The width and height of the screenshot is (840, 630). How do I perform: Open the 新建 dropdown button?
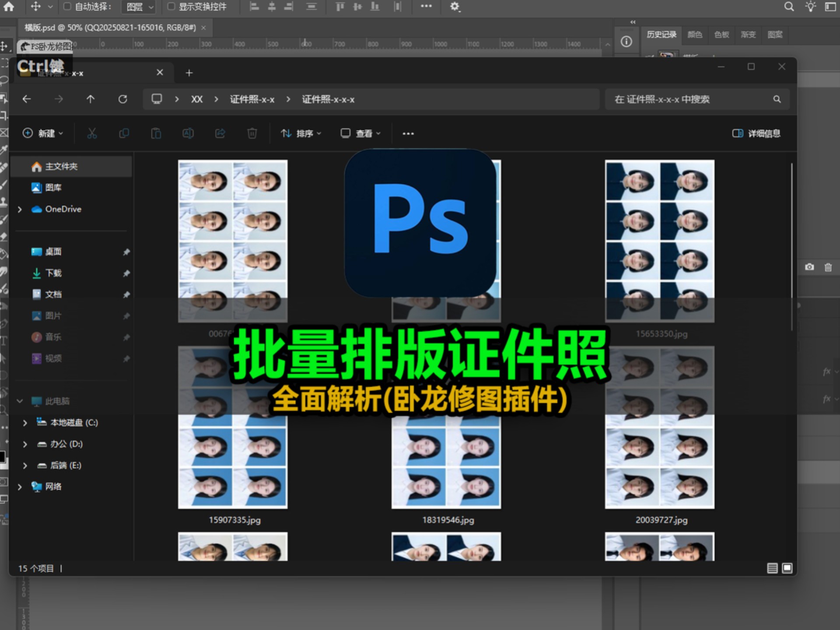click(x=43, y=133)
